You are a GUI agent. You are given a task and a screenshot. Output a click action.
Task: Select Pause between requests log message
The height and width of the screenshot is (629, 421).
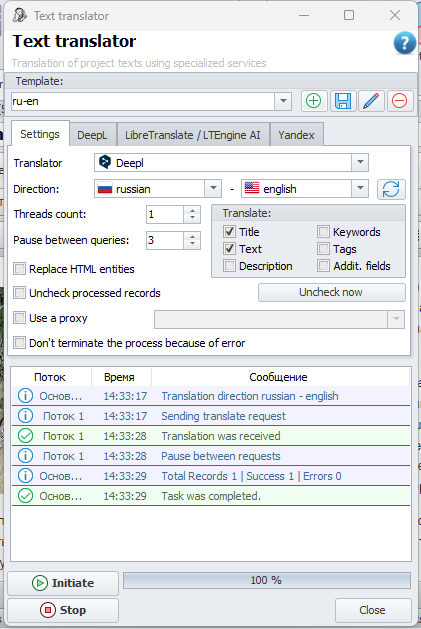pyautogui.click(x=221, y=456)
